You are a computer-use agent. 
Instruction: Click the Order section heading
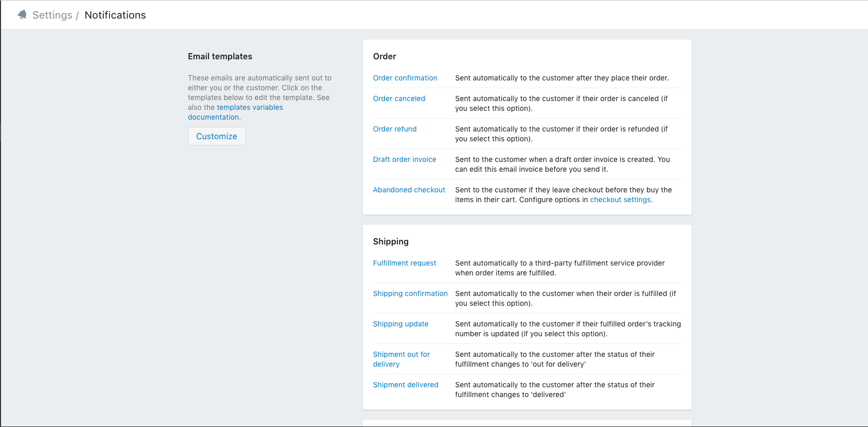point(384,56)
